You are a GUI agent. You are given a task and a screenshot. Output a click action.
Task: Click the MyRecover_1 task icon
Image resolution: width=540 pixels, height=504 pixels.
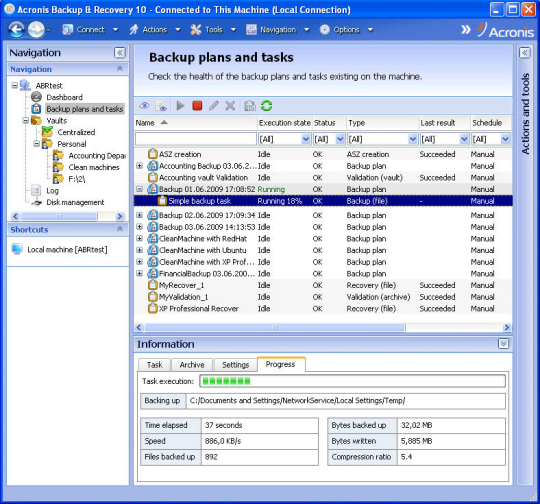pos(153,285)
